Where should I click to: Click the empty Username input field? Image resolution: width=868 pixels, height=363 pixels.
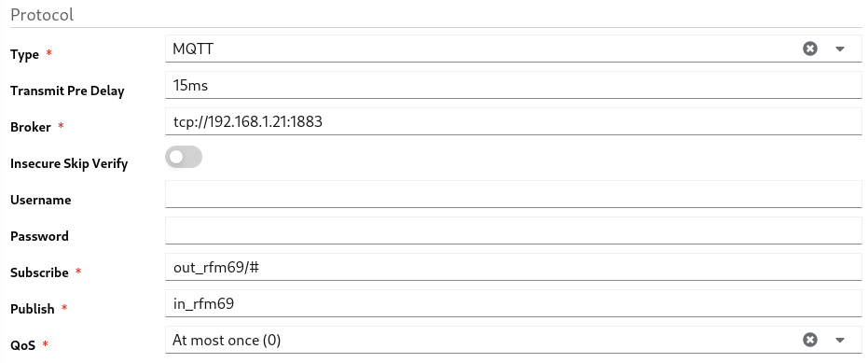pos(513,194)
